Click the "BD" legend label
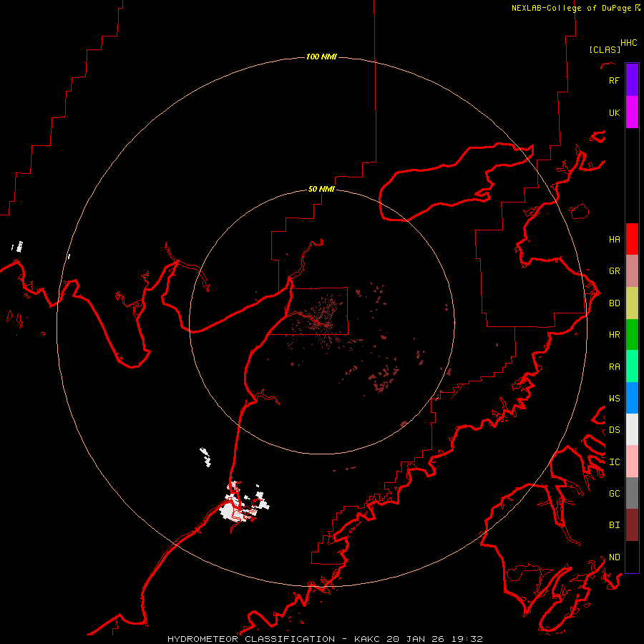This screenshot has width=644, height=644. [x=614, y=303]
